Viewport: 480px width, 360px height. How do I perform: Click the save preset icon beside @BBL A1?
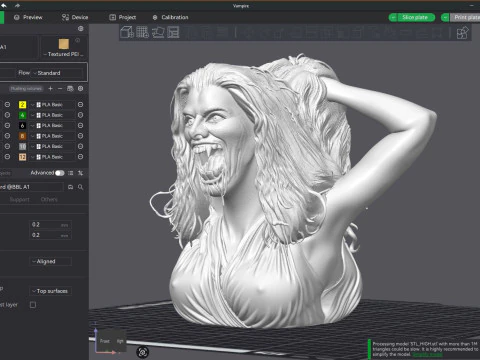coord(70,187)
